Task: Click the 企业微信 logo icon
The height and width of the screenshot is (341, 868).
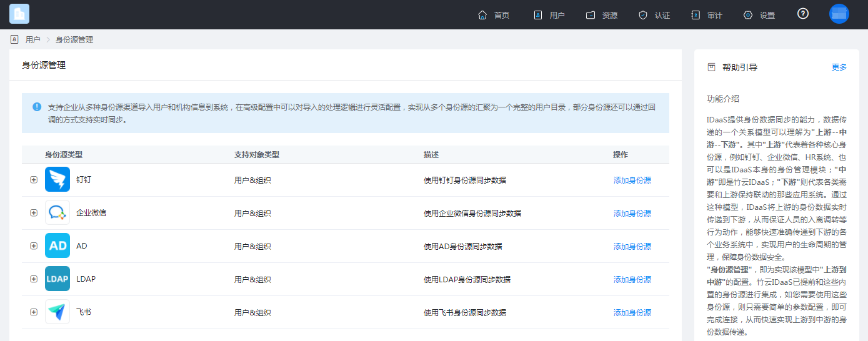Action: click(x=57, y=213)
